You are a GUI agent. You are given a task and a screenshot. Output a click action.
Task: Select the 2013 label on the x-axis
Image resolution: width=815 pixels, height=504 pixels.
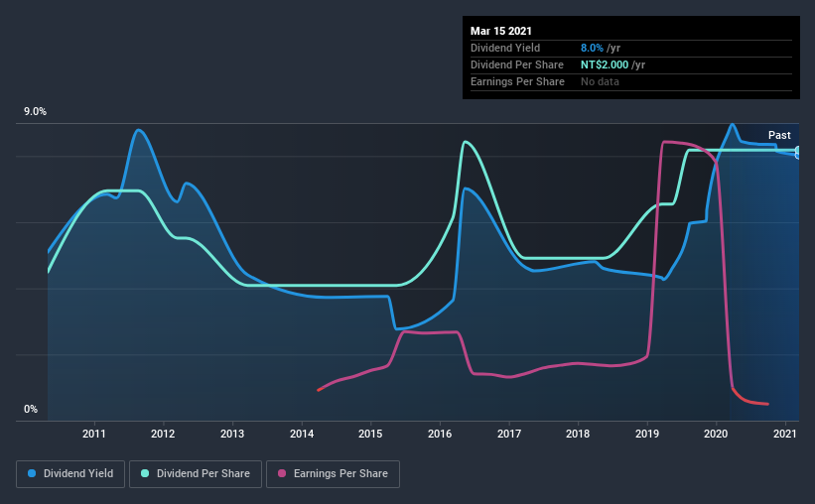point(232,434)
